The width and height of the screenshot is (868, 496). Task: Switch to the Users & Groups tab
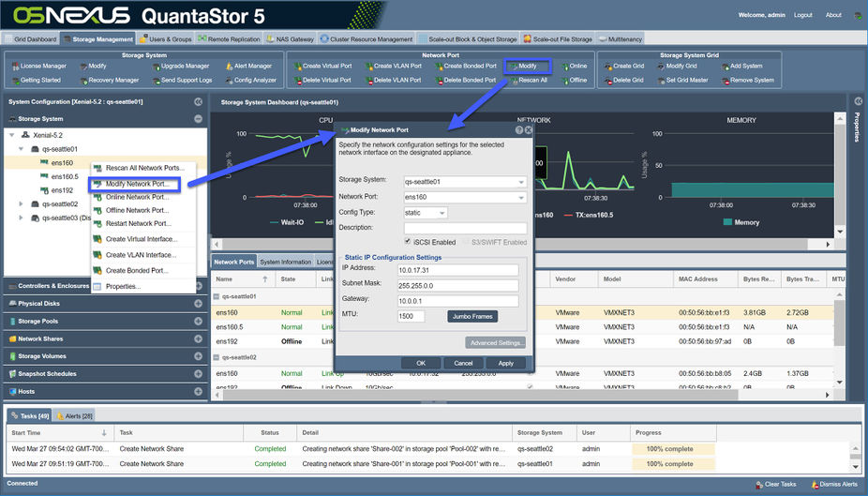pos(166,39)
